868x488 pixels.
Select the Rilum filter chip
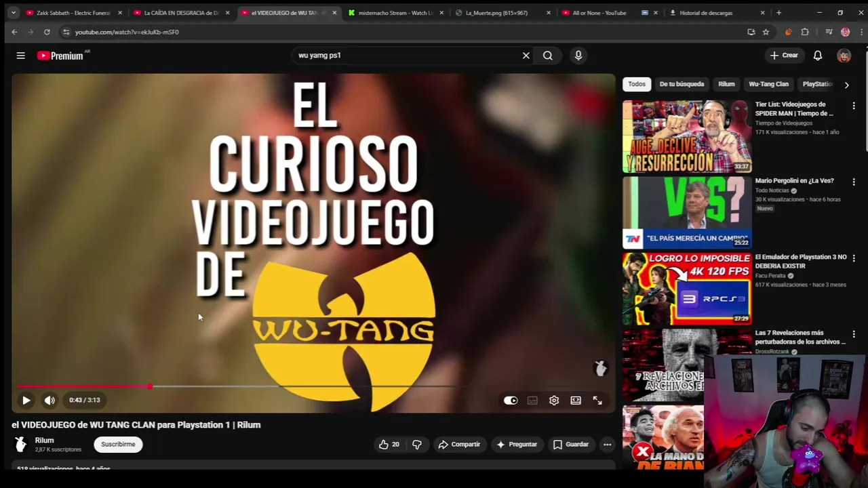(726, 84)
